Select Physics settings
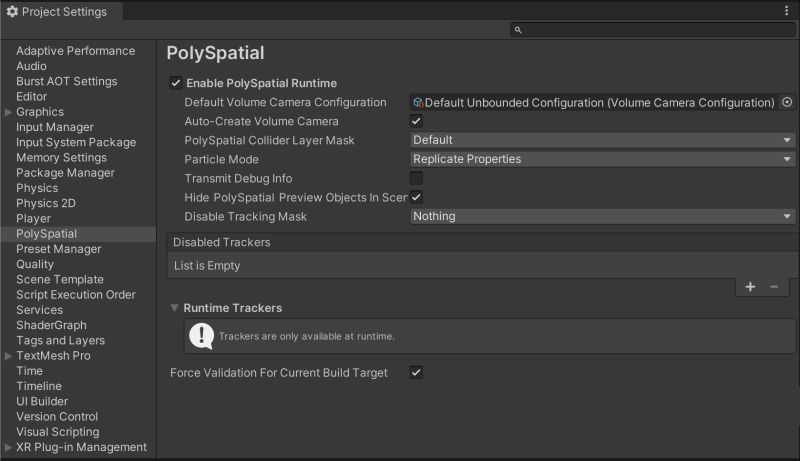The height and width of the screenshot is (461, 800). tap(37, 188)
